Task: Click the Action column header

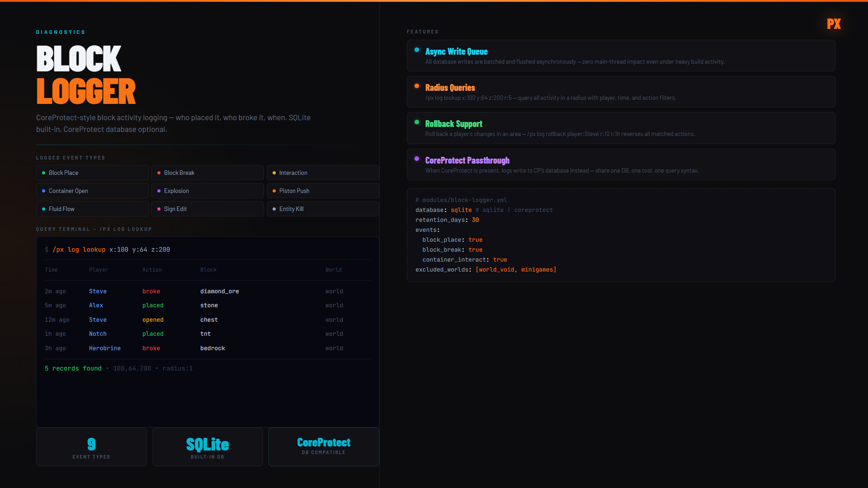Action: (x=152, y=270)
